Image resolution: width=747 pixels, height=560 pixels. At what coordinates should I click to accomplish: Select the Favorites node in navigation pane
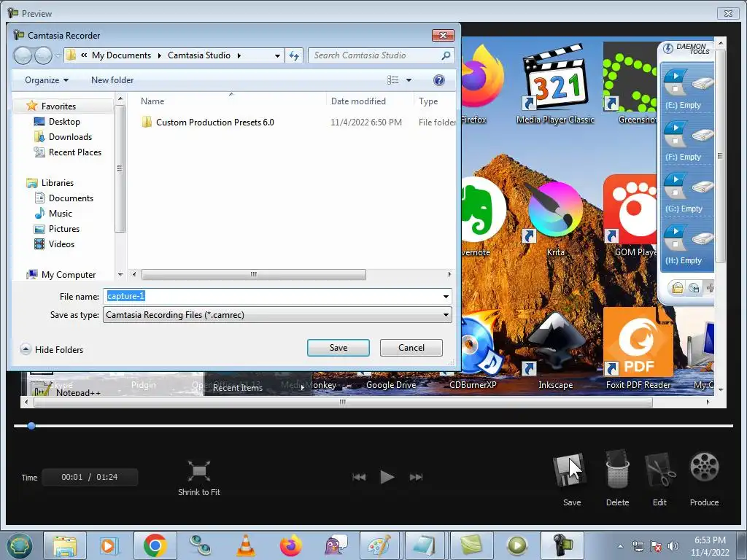click(x=58, y=106)
